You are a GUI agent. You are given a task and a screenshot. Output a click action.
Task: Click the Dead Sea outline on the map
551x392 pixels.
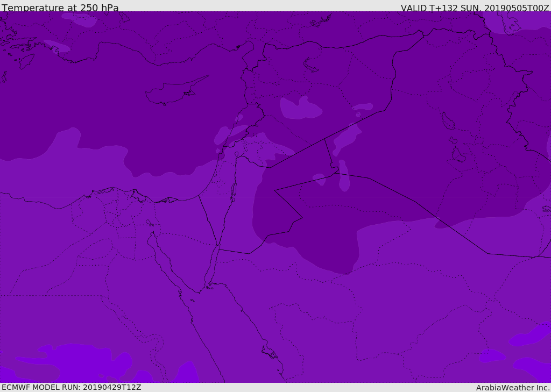(x=234, y=192)
